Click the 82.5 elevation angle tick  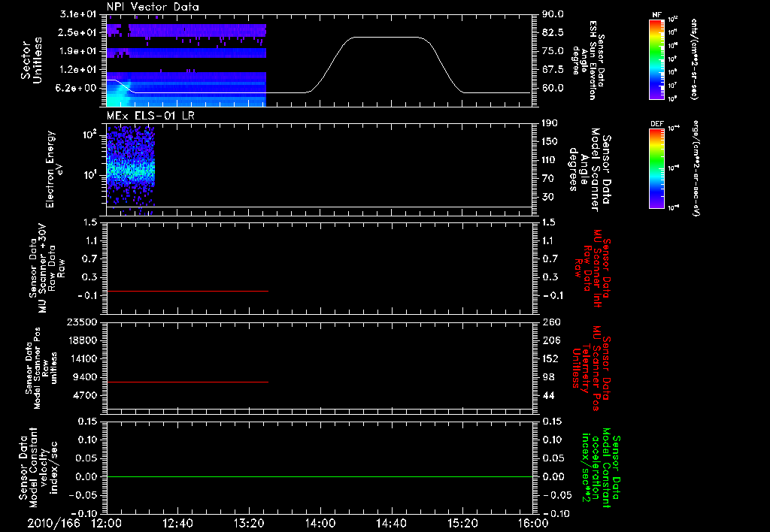pos(553,32)
